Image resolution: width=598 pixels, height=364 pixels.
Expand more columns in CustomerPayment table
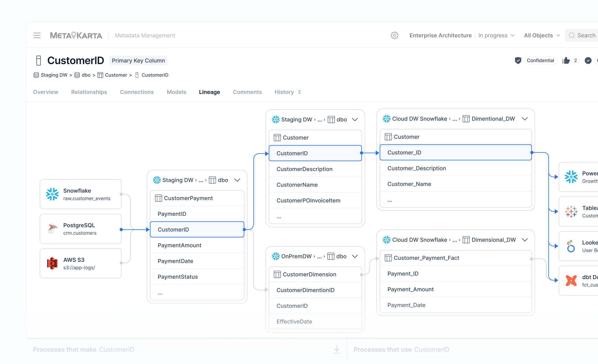[197, 292]
